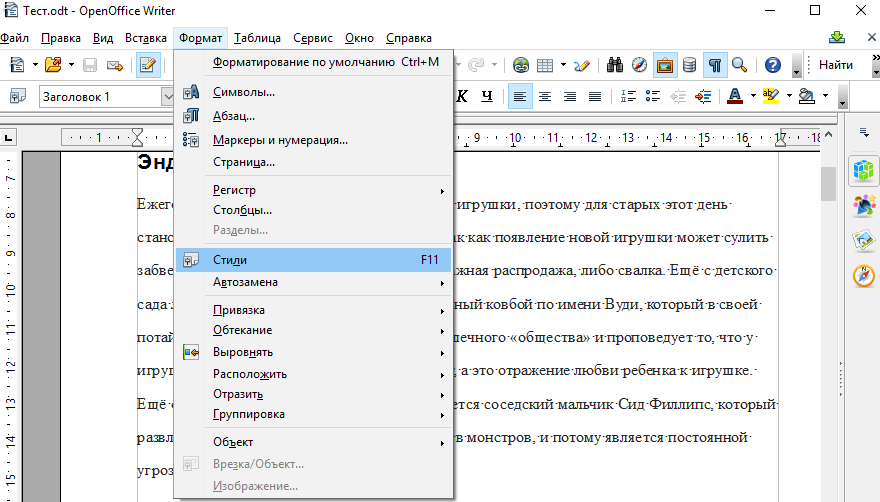880x502 pixels.
Task: Toggle the Gallery button in standard toolbar
Action: coord(665,65)
